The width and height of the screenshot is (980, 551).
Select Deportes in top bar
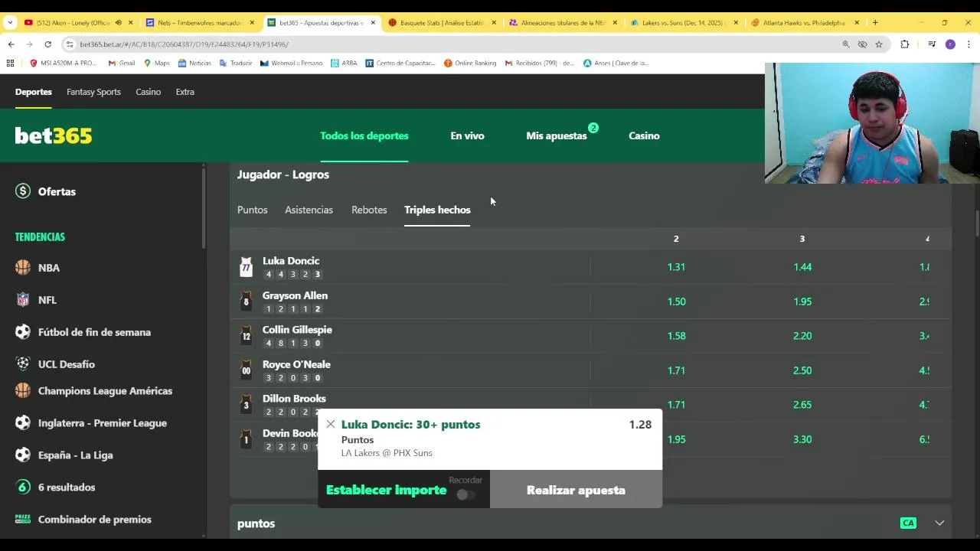tap(34, 92)
